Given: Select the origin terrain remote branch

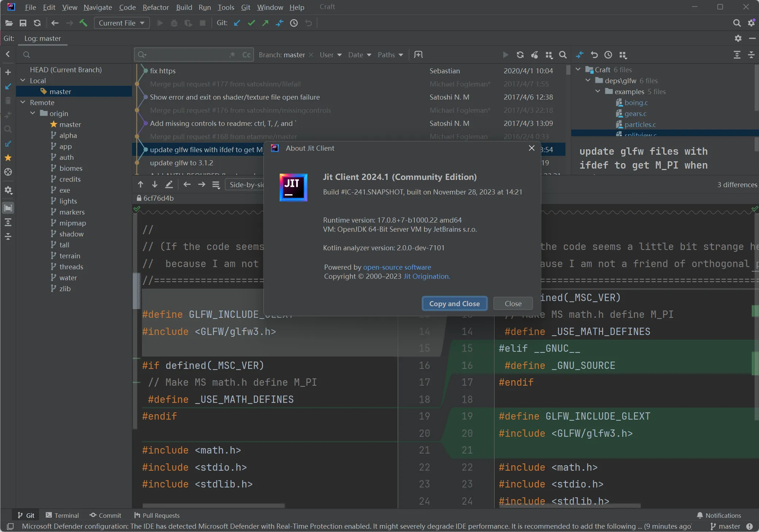Looking at the screenshot, I should (x=70, y=256).
